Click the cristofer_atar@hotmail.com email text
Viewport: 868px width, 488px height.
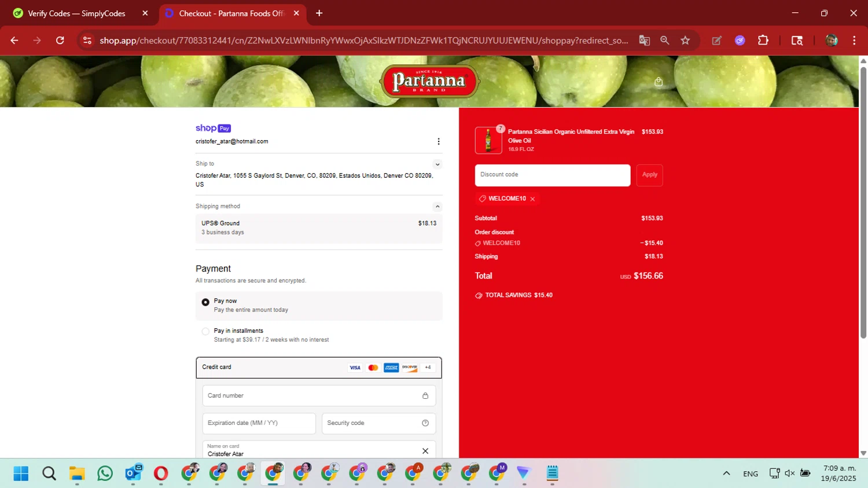point(231,142)
